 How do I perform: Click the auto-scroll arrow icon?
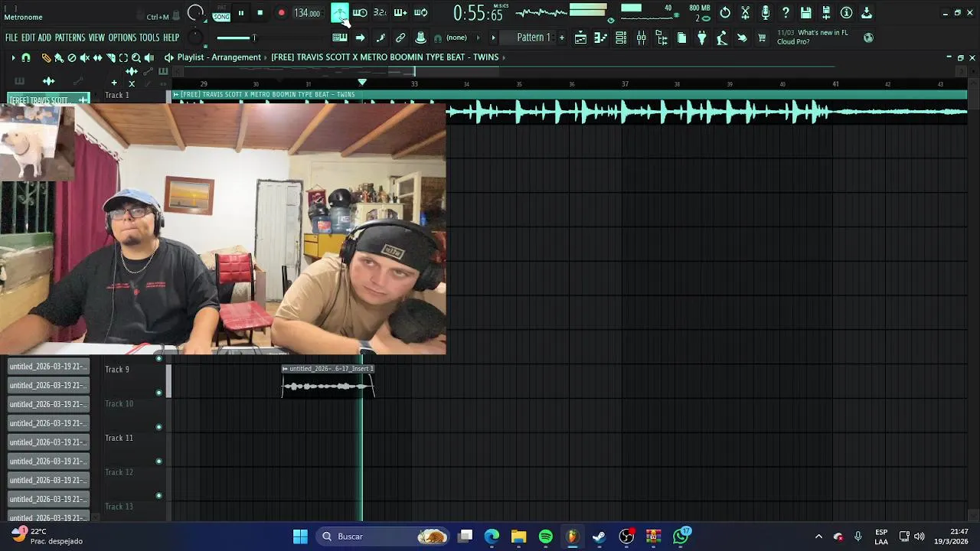pos(360,37)
